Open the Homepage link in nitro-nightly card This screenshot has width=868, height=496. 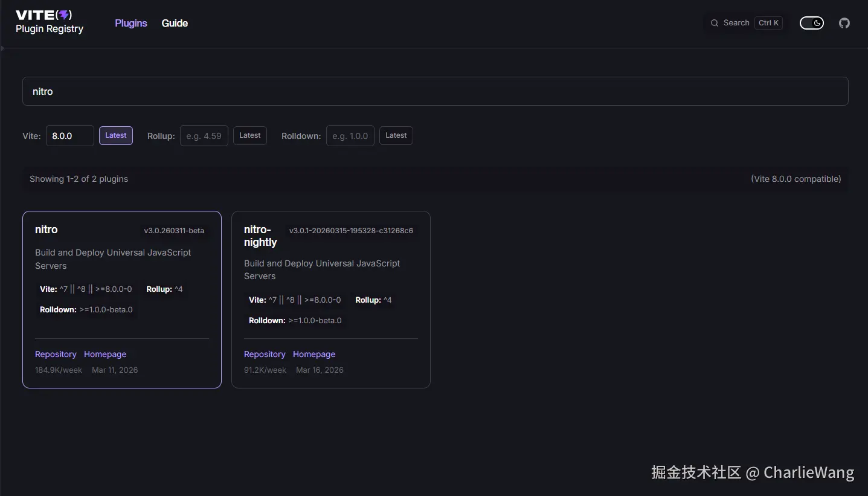tap(314, 354)
